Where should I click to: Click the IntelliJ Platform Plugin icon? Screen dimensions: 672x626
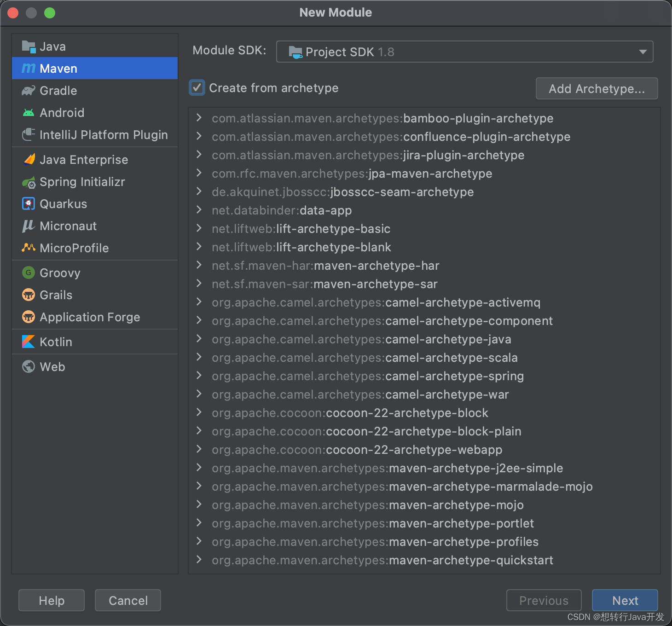pyautogui.click(x=29, y=134)
